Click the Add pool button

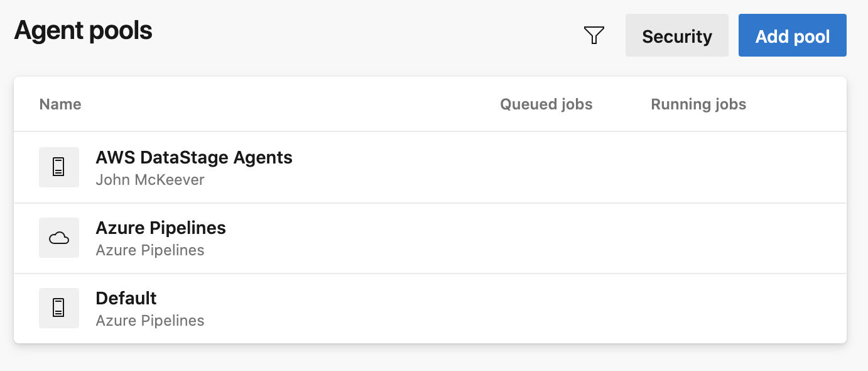tap(792, 36)
